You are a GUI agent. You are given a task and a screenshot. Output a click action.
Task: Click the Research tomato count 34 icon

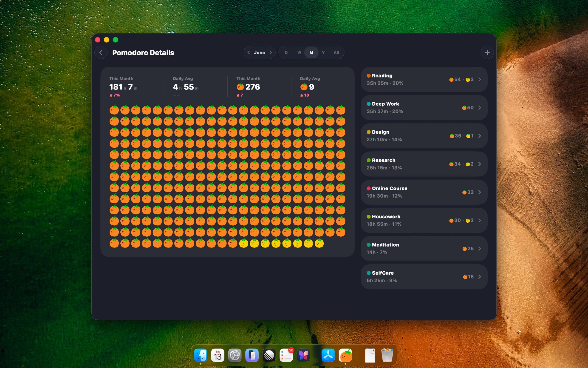(451, 164)
